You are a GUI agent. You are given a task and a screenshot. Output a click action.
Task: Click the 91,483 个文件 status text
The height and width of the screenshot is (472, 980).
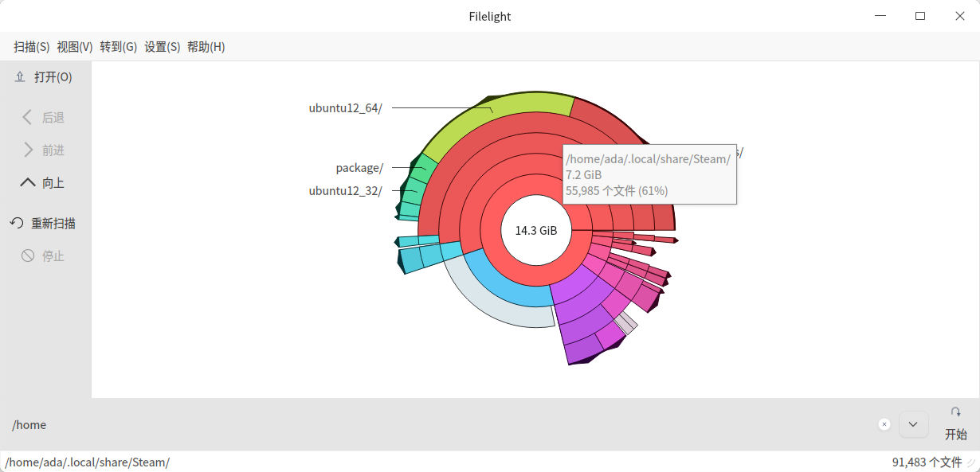(x=927, y=462)
